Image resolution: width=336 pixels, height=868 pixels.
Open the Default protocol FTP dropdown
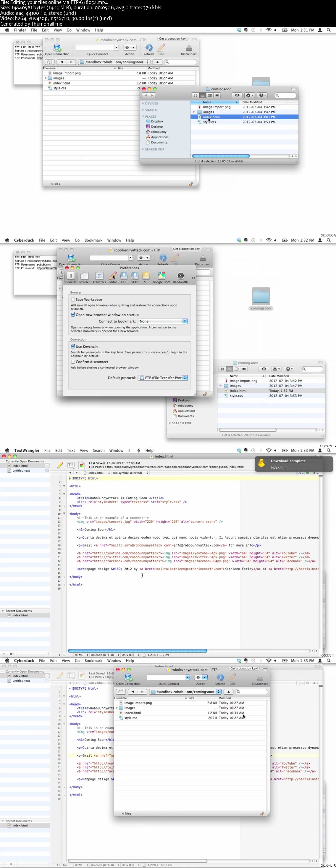(163, 378)
